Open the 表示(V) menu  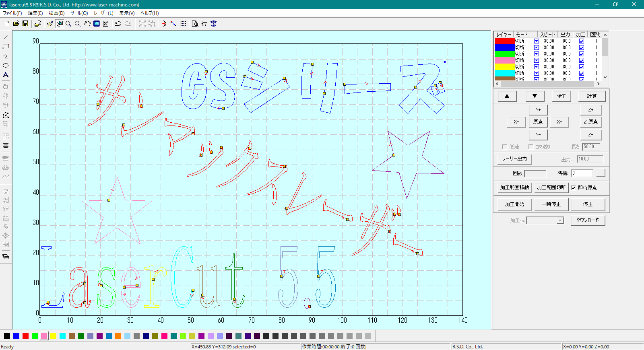[x=127, y=13]
